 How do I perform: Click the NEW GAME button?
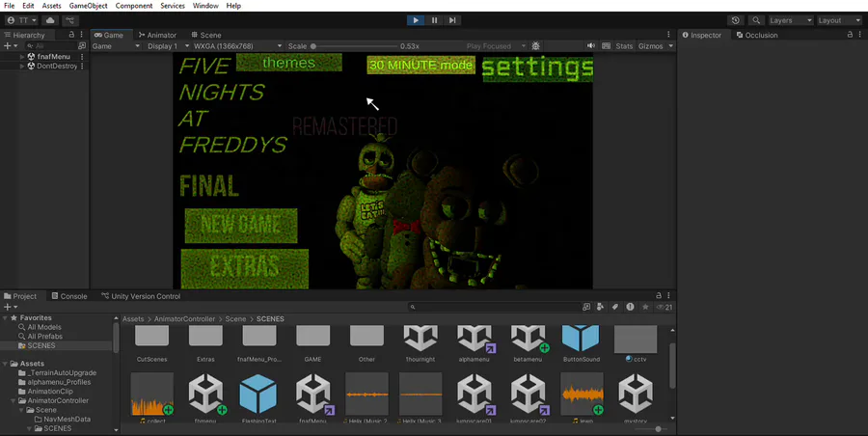(241, 226)
